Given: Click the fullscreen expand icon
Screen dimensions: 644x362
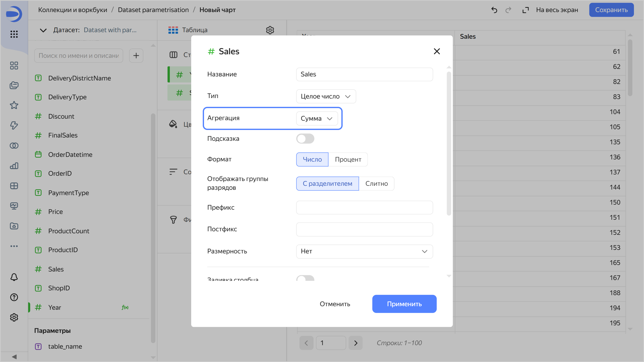Looking at the screenshot, I should 525,10.
